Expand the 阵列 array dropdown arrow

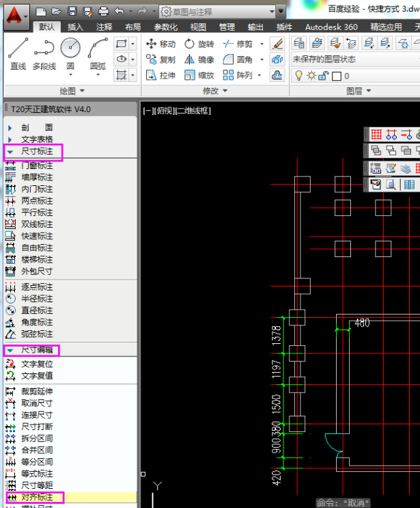coord(260,75)
